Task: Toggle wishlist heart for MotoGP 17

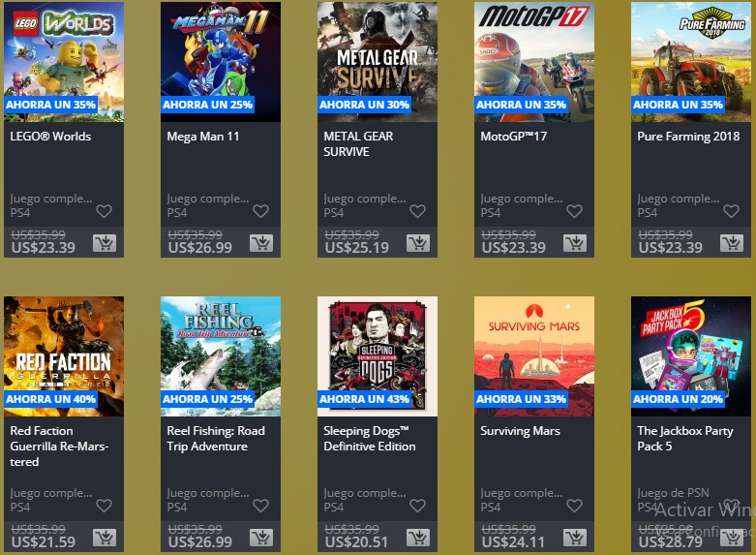Action: click(x=574, y=211)
